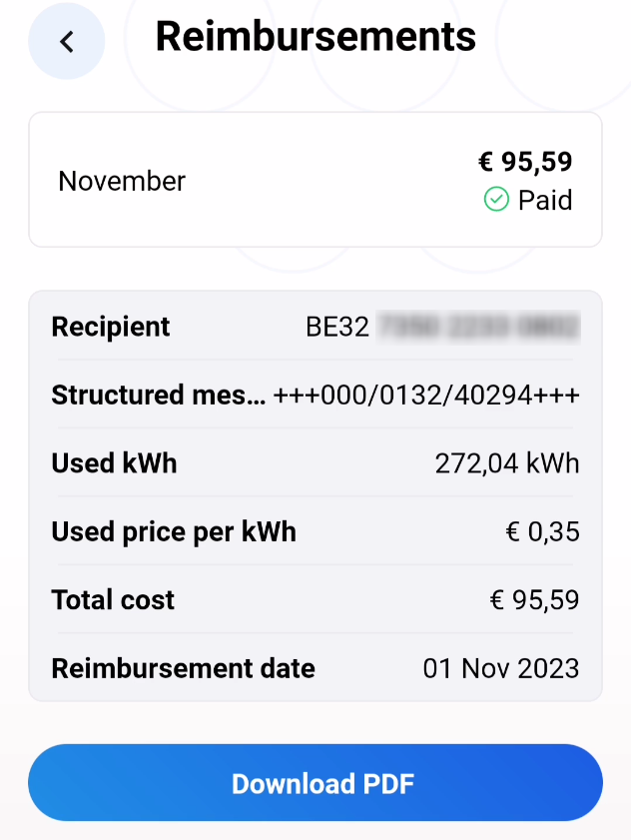The width and height of the screenshot is (631, 840).
Task: Select the 272,04 kWh value
Action: click(x=507, y=463)
